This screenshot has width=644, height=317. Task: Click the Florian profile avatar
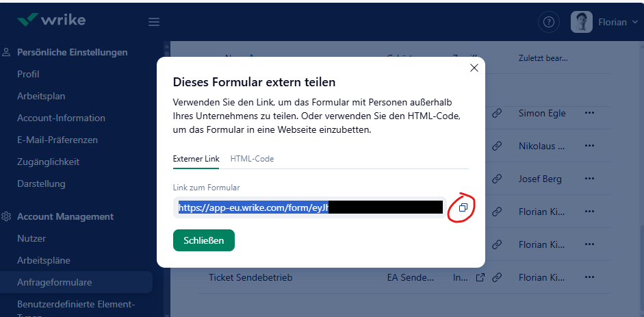pyautogui.click(x=582, y=22)
